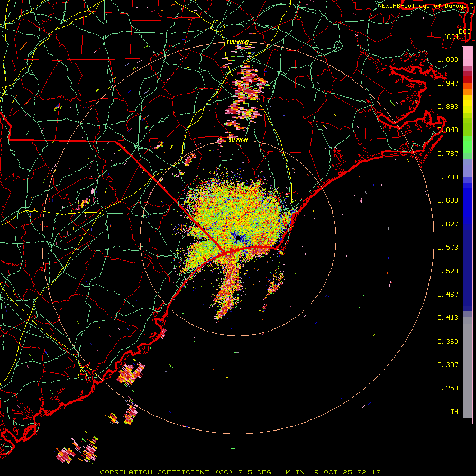Click the 100 NMI range ring label
The width and height of the screenshot is (476, 476).
[x=237, y=42]
